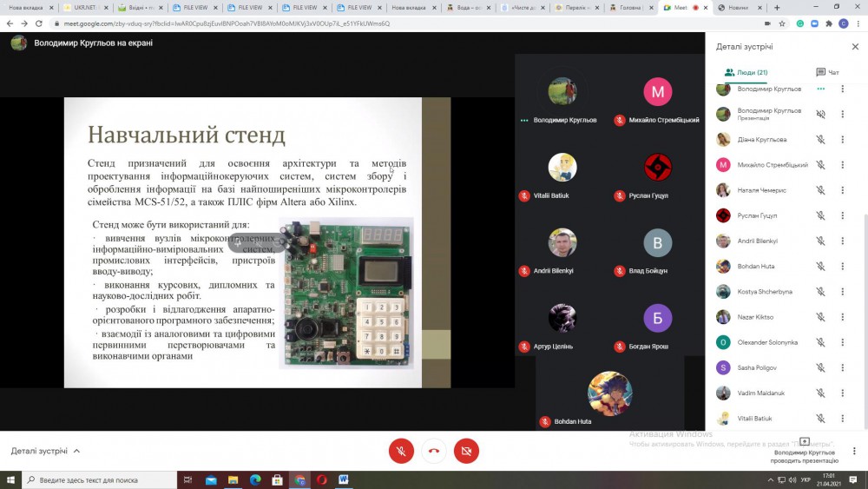Click Михайло Стрембіцький's video tile
868x489 pixels.
pyautogui.click(x=657, y=100)
